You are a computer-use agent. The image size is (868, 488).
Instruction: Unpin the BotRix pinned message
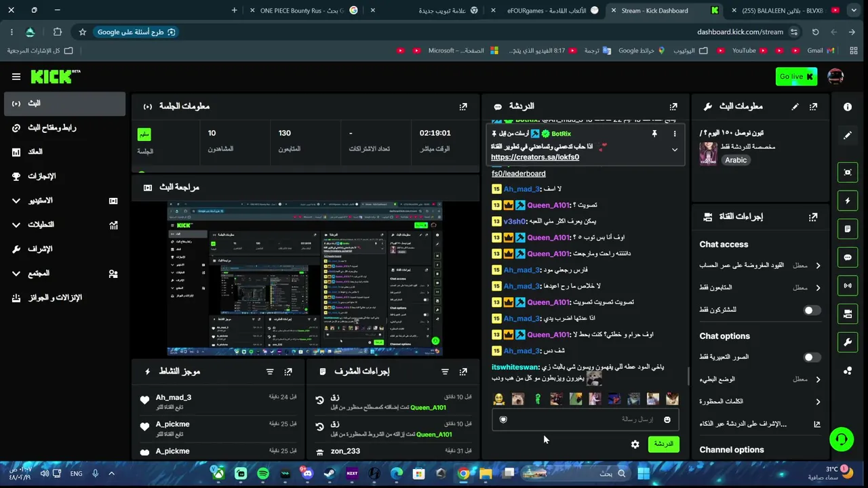pos(654,134)
